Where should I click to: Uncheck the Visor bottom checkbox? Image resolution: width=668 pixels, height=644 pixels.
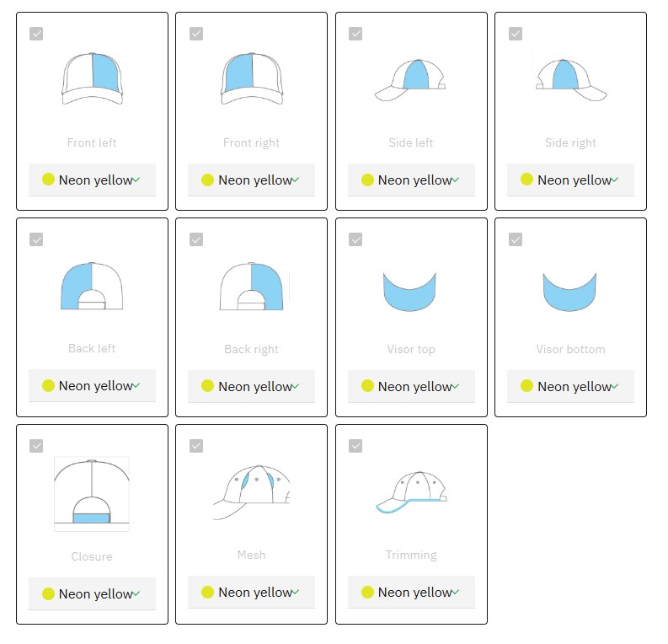click(516, 239)
